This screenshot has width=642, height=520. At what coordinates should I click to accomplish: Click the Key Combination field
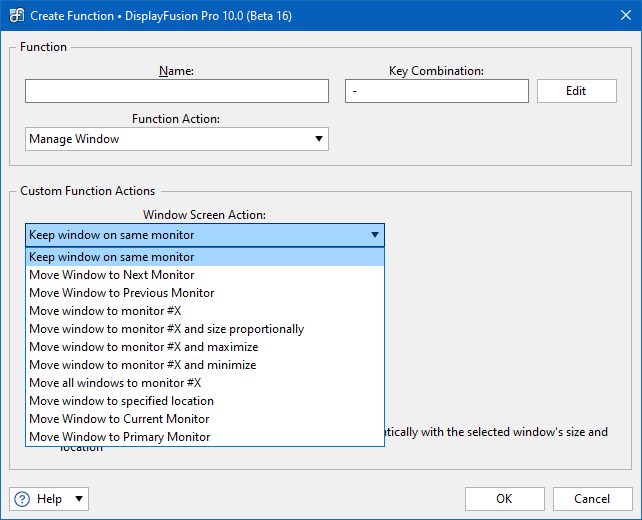point(436,91)
